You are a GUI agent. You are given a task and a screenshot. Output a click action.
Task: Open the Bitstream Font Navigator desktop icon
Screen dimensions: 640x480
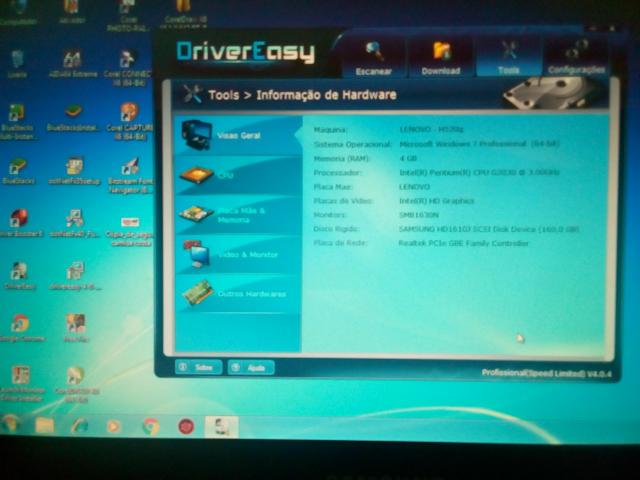(130, 175)
